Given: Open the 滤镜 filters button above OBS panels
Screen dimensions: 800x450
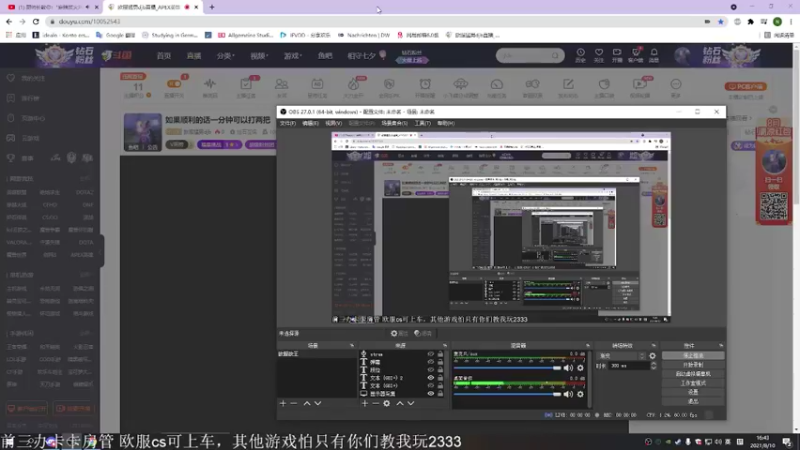Looking at the screenshot, I should [423, 333].
